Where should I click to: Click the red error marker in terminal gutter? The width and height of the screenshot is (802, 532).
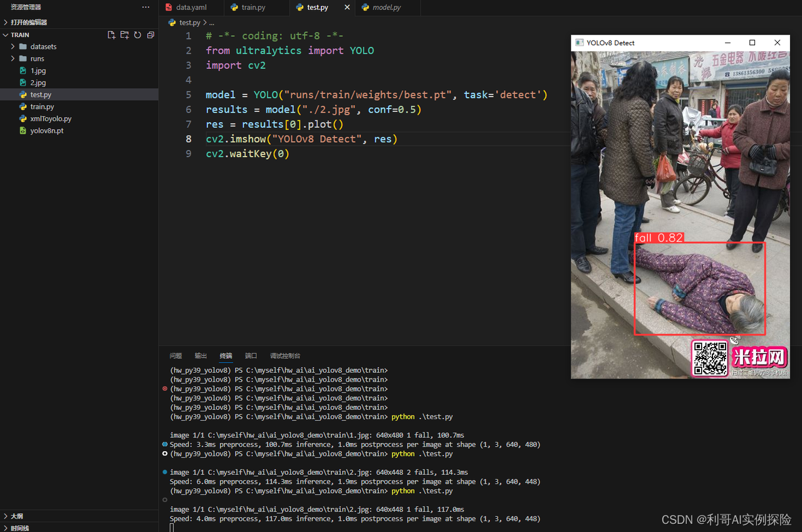coord(165,389)
